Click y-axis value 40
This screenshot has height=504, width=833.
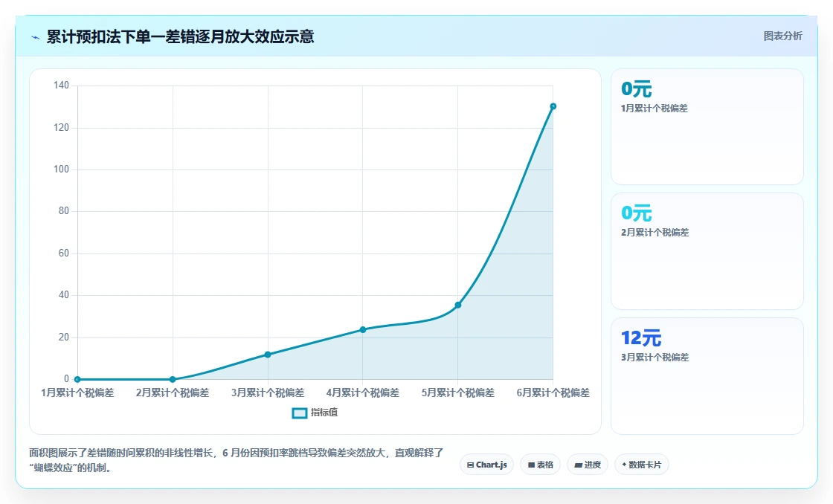64,295
